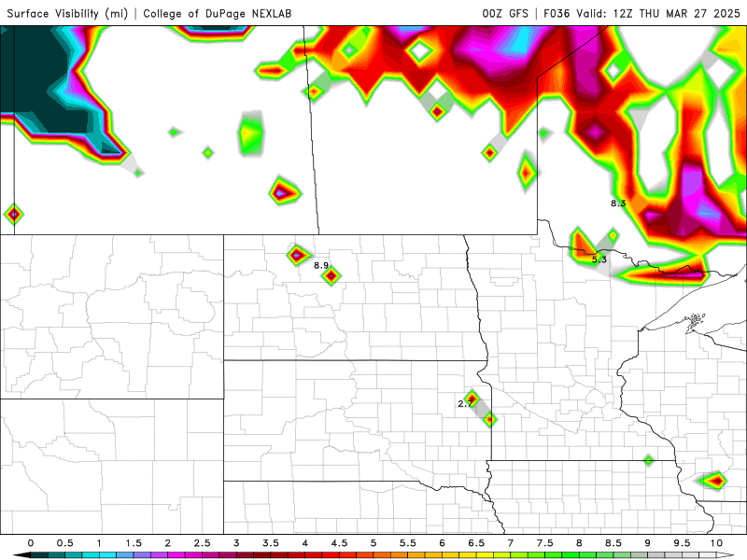The width and height of the screenshot is (747, 560).
Task: Click the '0.5' label on color scale
Action: click(64, 543)
